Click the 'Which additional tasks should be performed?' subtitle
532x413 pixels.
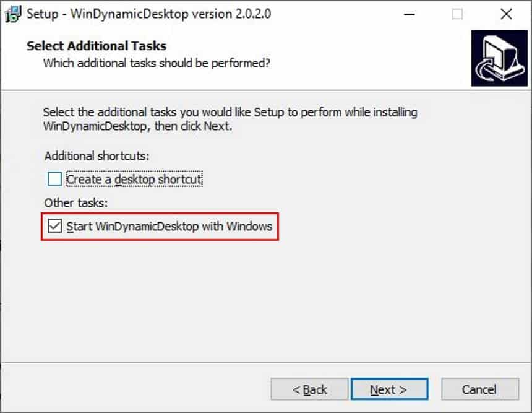[157, 63]
